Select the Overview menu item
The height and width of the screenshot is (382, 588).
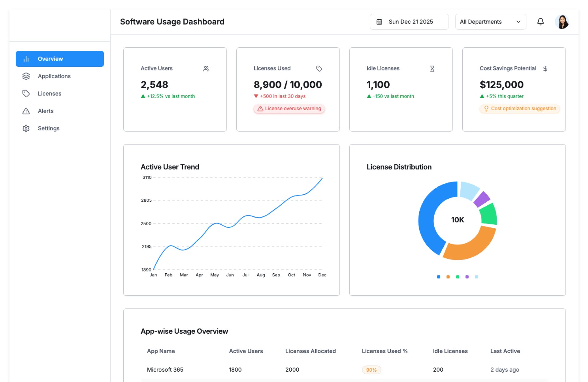(x=60, y=59)
